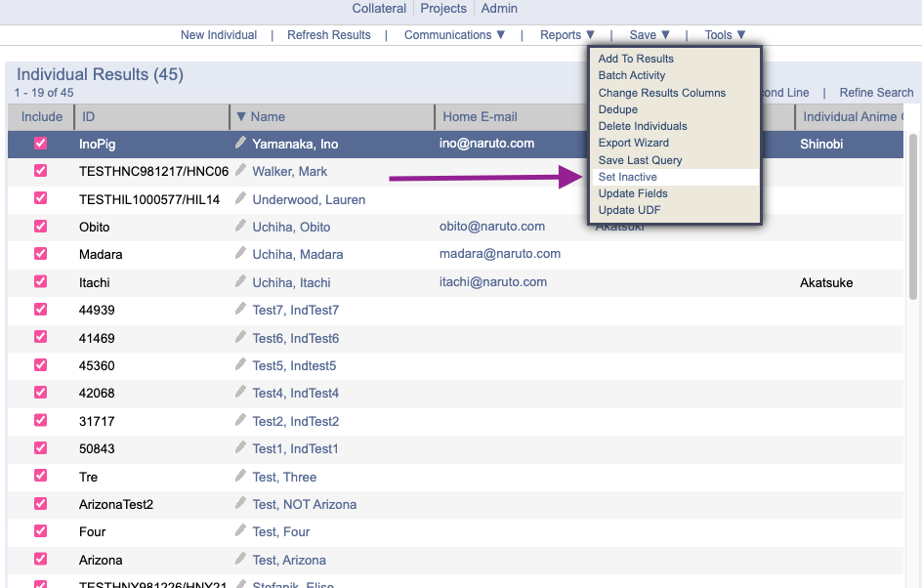The height and width of the screenshot is (588, 922).
Task: Click the edit pencil beside Test1, IndTest1
Action: click(x=240, y=447)
